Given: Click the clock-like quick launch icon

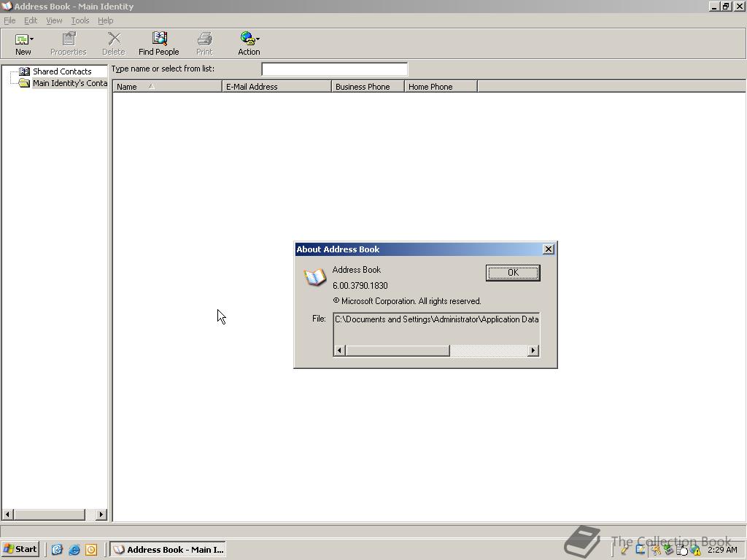Looking at the screenshot, I should (91, 550).
